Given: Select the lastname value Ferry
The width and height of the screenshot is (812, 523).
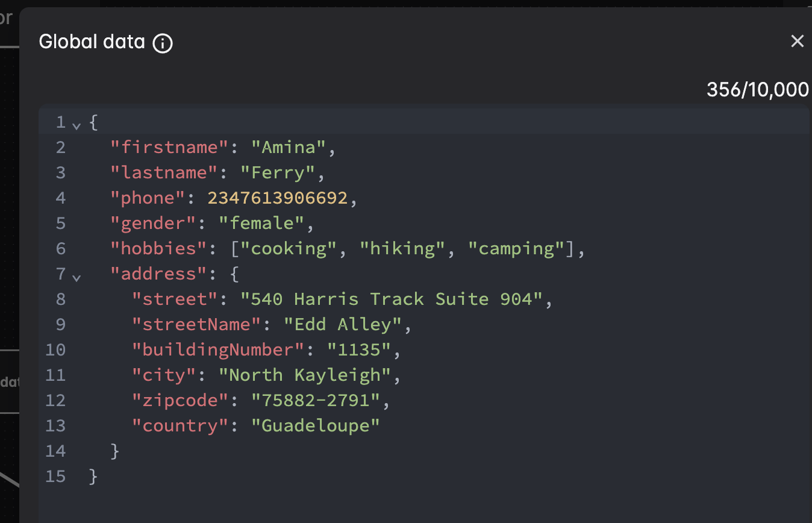Looking at the screenshot, I should pos(278,172).
